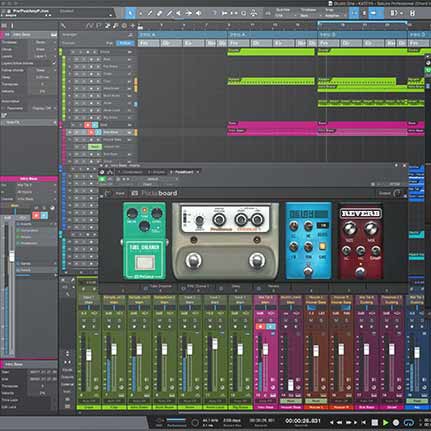This screenshot has width=431, height=431.
Task: Select the Eraser tool in the toolbar
Action: 159,13
